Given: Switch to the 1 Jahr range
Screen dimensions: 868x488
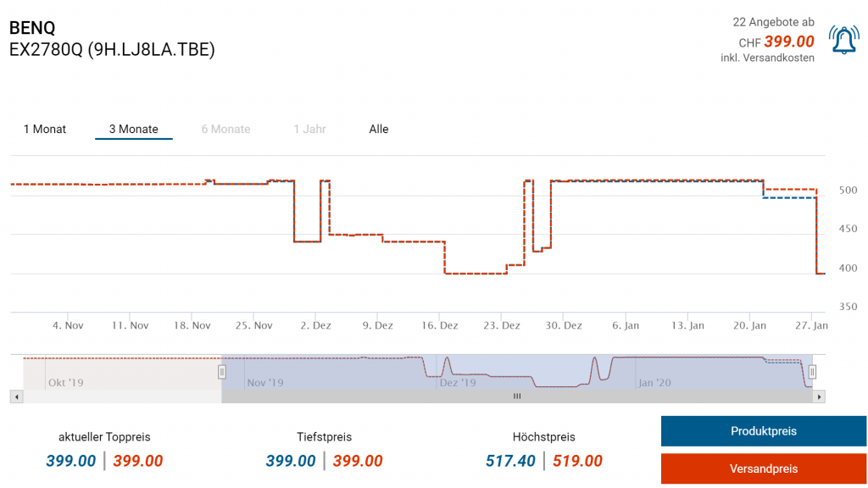Looking at the screenshot, I should click(309, 130).
